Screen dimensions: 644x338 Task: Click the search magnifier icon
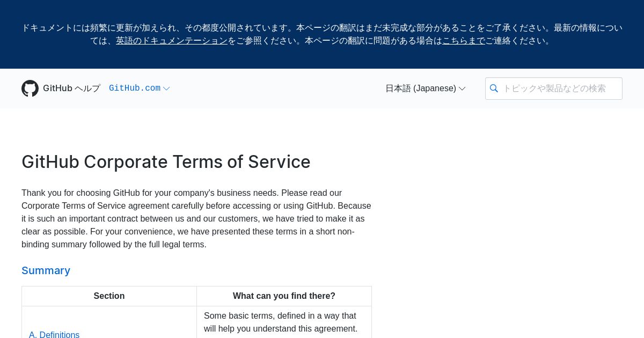point(494,89)
